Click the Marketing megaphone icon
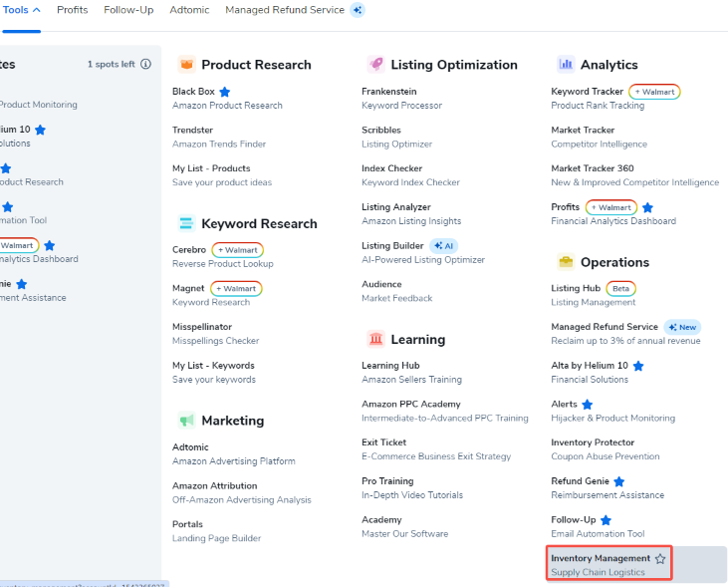 pyautogui.click(x=186, y=421)
